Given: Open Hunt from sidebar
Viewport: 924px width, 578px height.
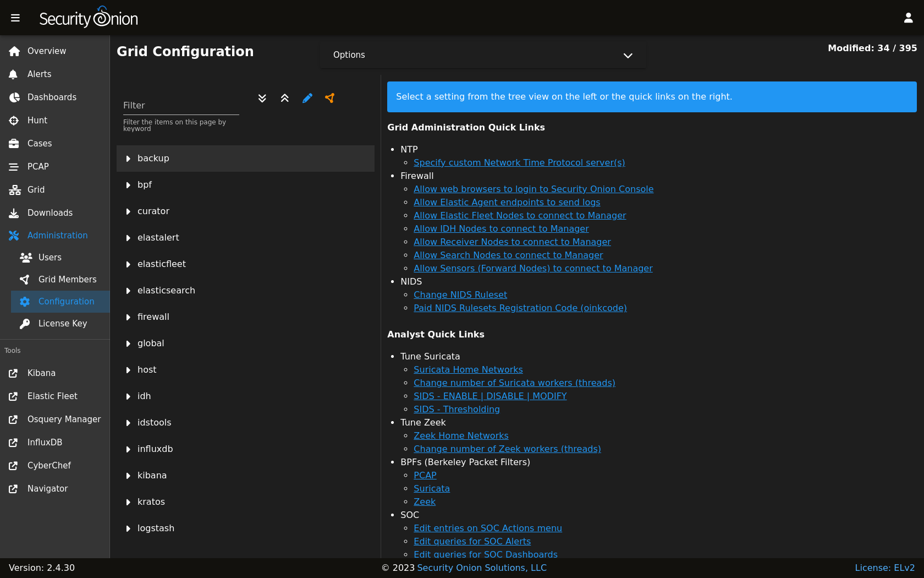Looking at the screenshot, I should click(x=55, y=121).
